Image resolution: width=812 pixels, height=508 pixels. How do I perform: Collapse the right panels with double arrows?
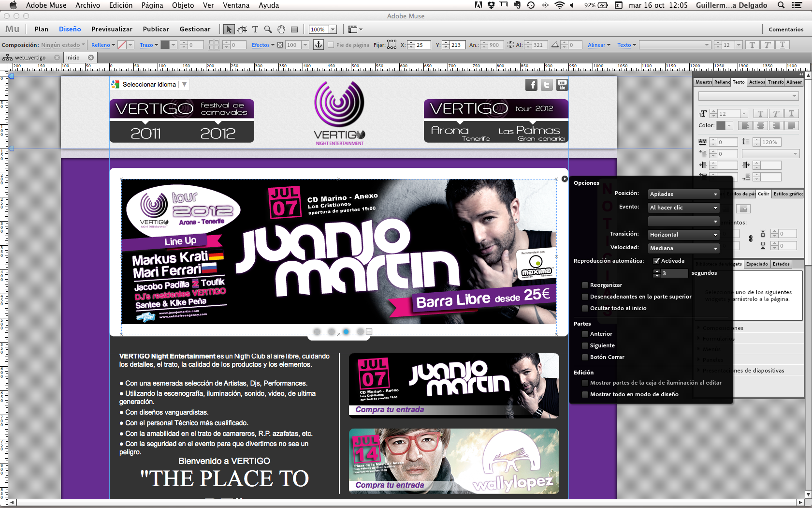[801, 75]
